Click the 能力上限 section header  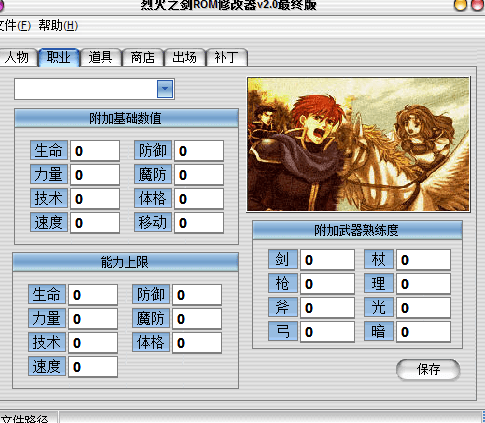pyautogui.click(x=126, y=262)
